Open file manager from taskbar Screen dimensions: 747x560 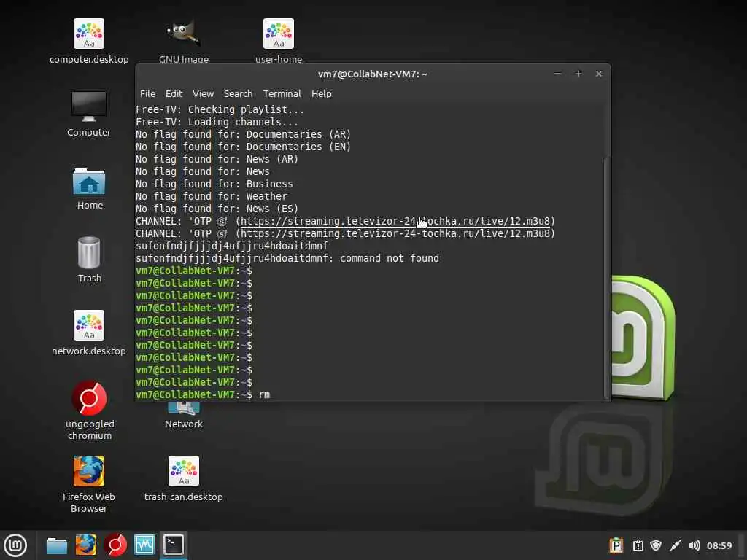57,545
